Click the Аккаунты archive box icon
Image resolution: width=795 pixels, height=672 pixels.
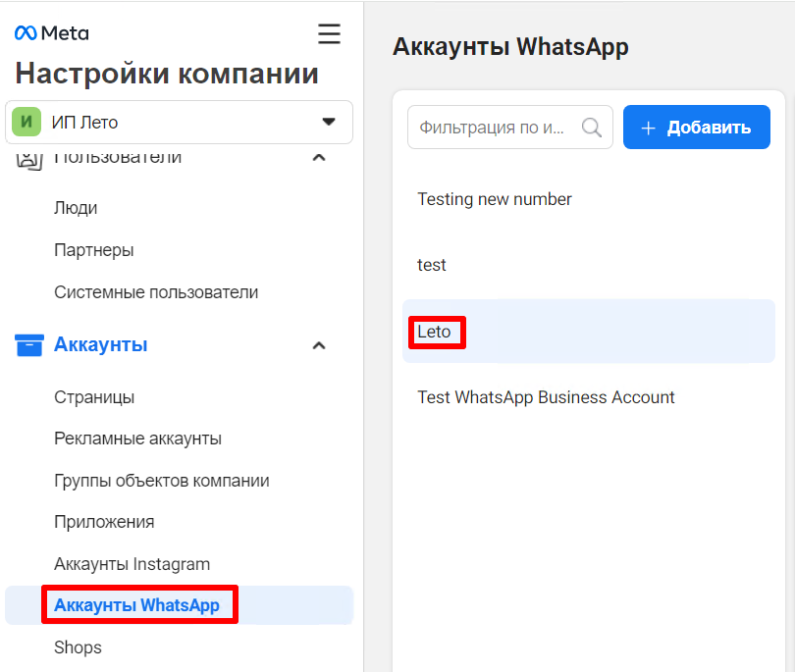tap(29, 345)
